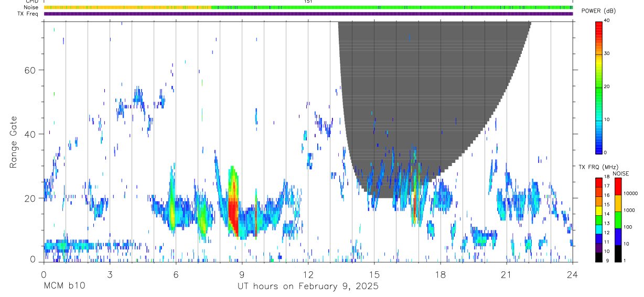The image size is (644, 297).
Task: Click the 0 tick label on Range Gate axis
Action: pos(33,260)
